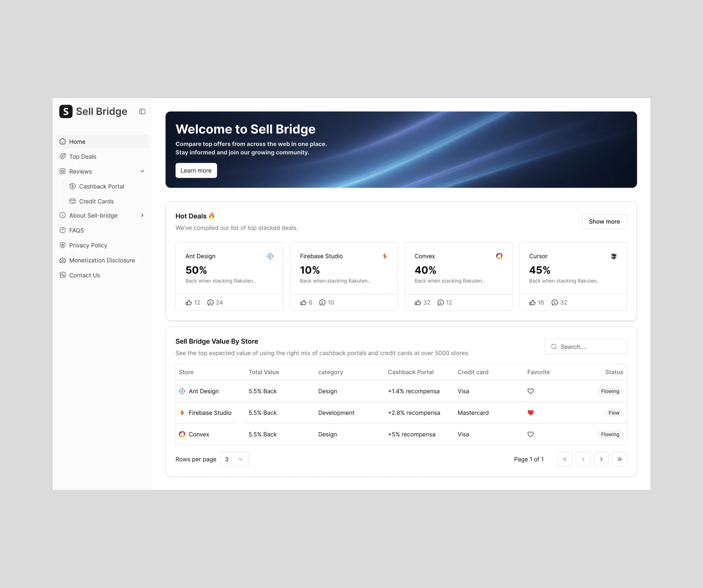Like the Convex deal thumbs-up

[x=418, y=302]
